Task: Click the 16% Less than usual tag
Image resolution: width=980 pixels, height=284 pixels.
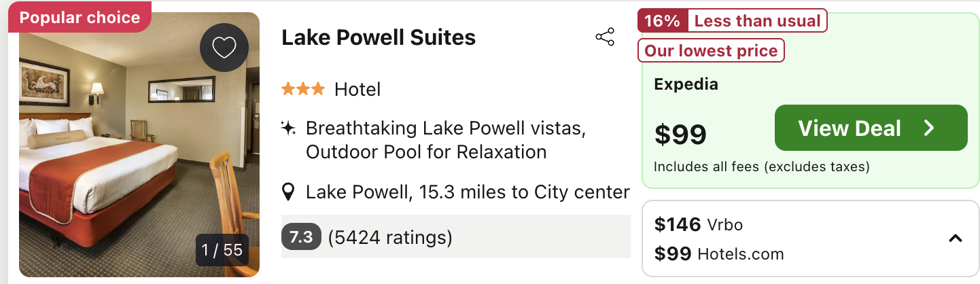Action: tap(733, 20)
